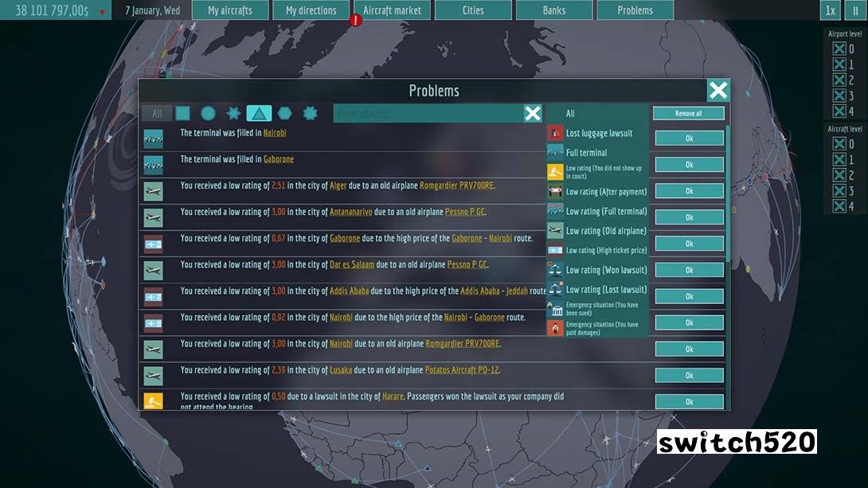Click ticket icon on Nairobi - Gaborone row
Image resolution: width=868 pixels, height=488 pixels.
point(154,323)
